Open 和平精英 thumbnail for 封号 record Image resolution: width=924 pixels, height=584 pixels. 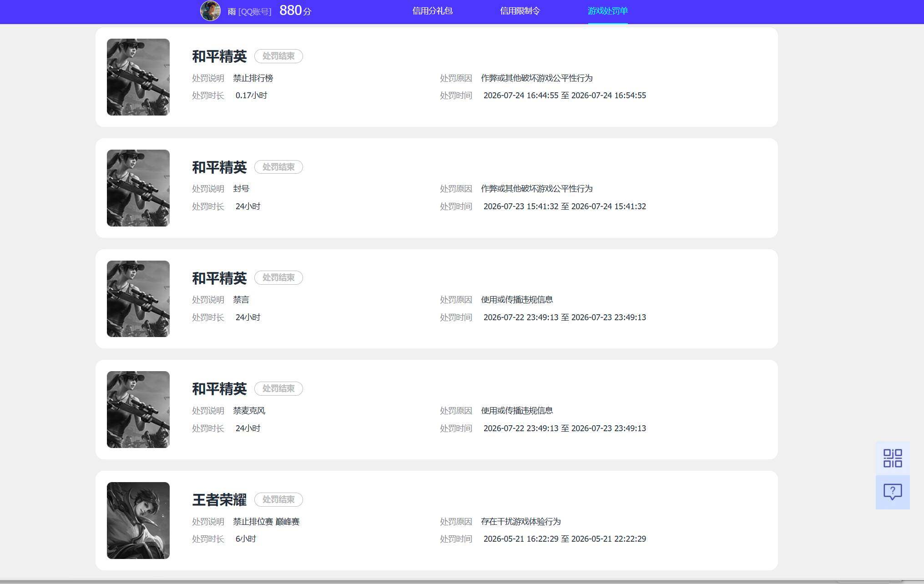tap(138, 188)
